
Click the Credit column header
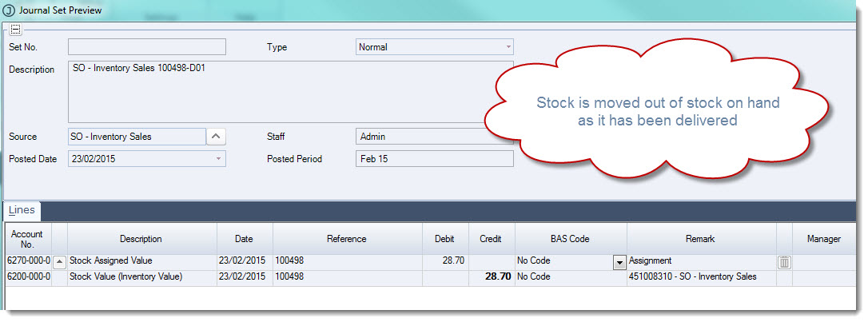(x=491, y=239)
